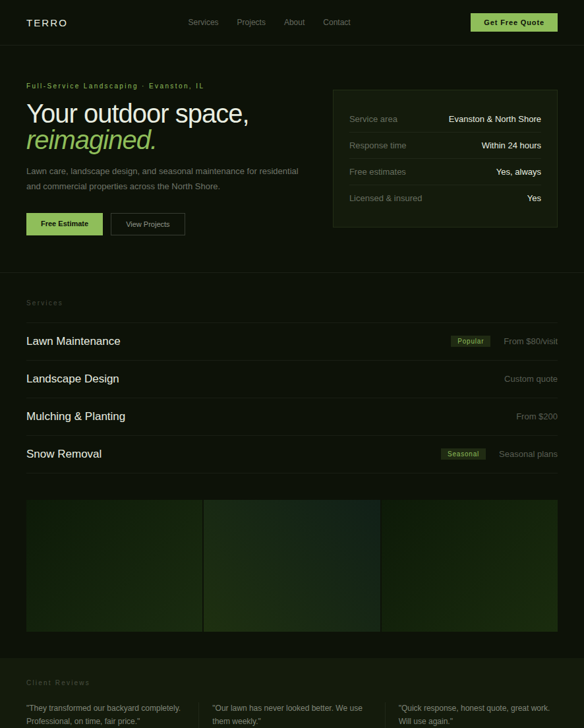Select the Lawn Maintenance service row title

(x=73, y=342)
